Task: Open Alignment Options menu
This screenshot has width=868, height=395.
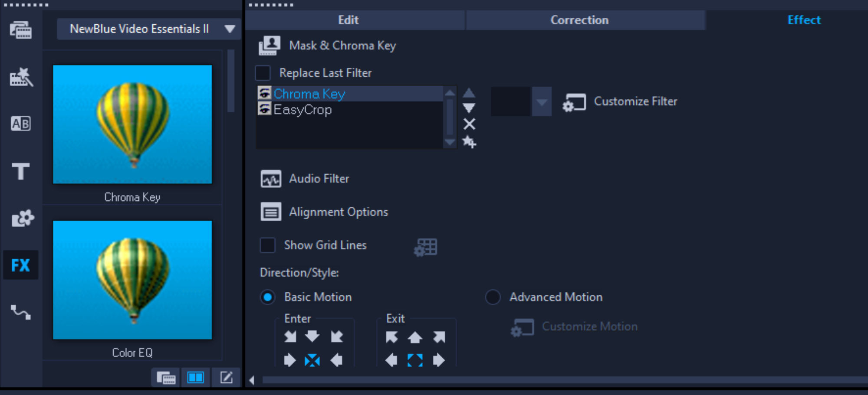Action: coord(339,212)
